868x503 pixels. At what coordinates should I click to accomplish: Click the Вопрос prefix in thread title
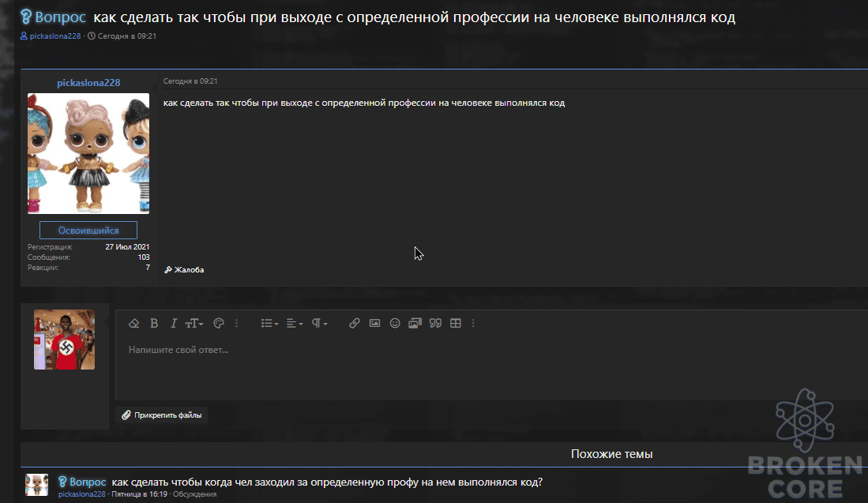coord(54,17)
